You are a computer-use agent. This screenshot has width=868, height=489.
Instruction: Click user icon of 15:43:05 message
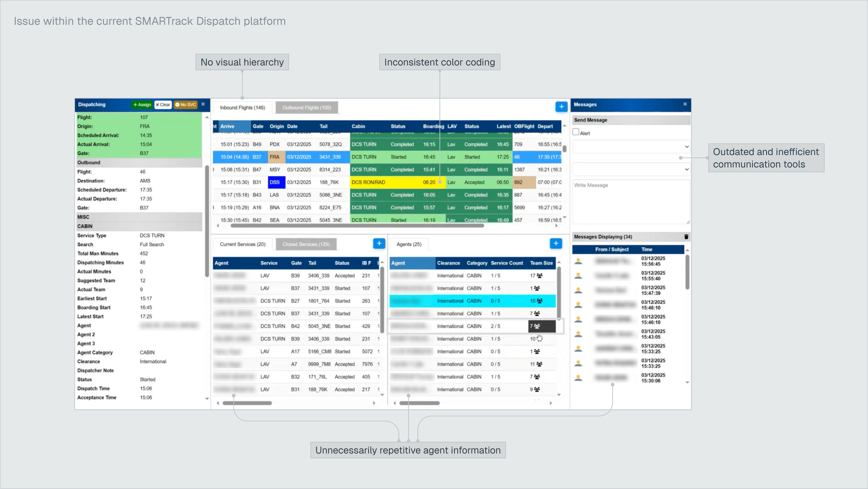point(578,334)
